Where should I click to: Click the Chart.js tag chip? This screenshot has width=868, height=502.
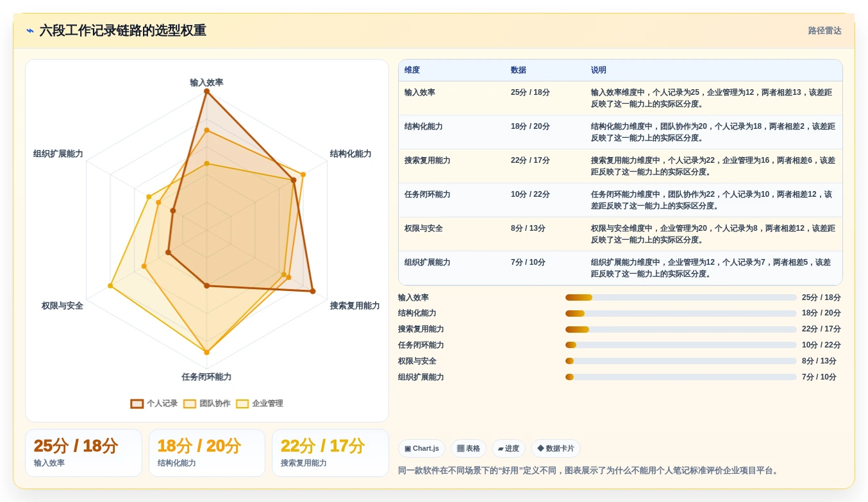pyautogui.click(x=421, y=449)
